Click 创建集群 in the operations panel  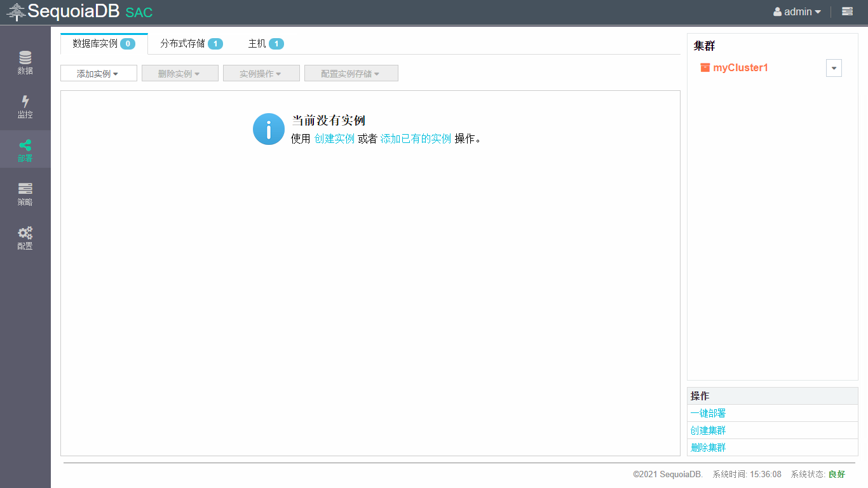point(708,431)
